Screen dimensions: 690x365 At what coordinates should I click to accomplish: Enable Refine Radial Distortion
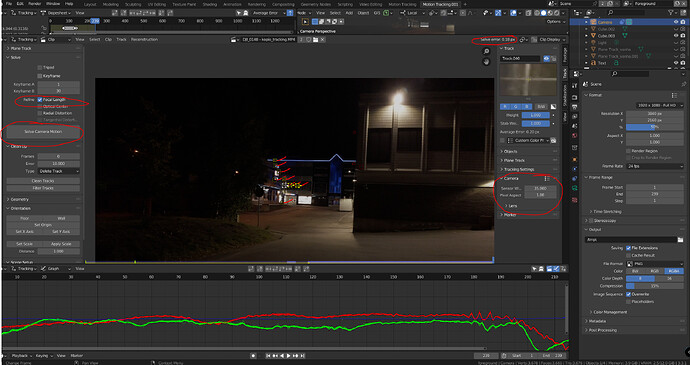[40, 113]
